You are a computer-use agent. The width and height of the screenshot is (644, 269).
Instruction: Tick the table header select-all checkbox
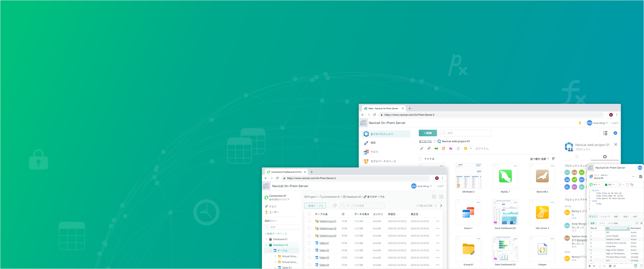click(309, 214)
